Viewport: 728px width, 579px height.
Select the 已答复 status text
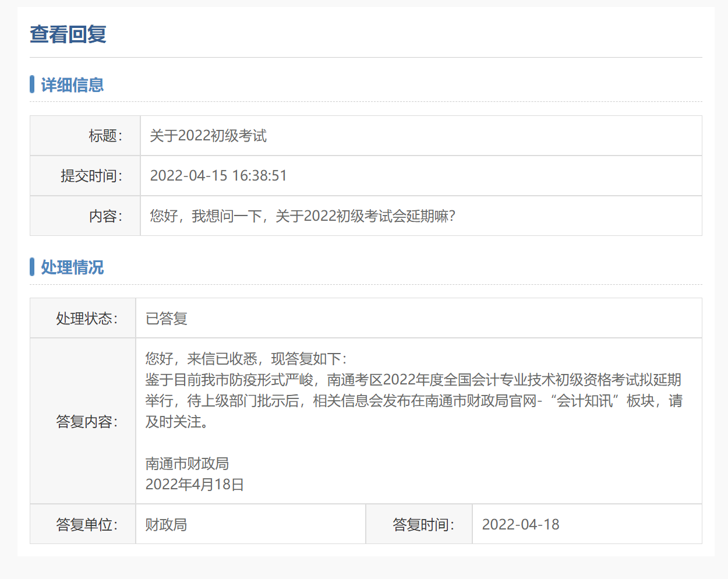(160, 317)
